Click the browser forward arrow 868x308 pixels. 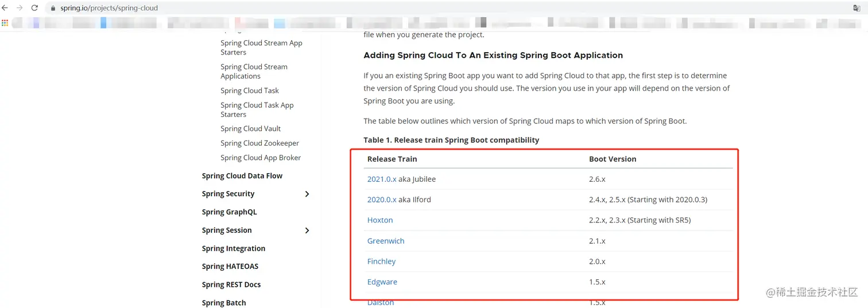click(x=20, y=8)
